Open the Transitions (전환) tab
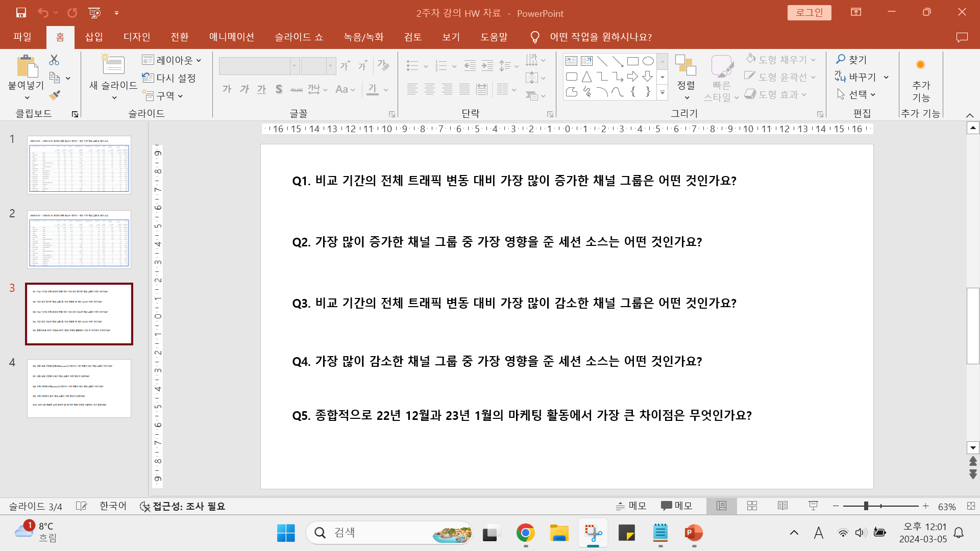This screenshot has height=551, width=980. coord(180,37)
